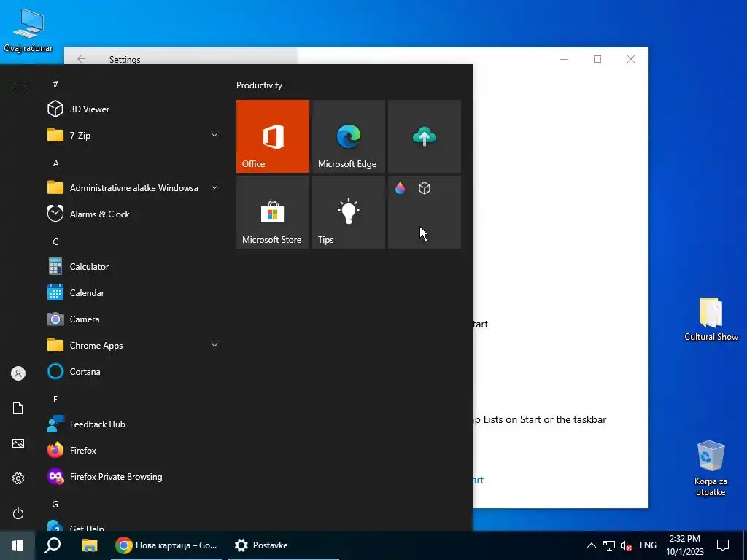Open the Calendar app
747x560 pixels.
click(x=133, y=293)
